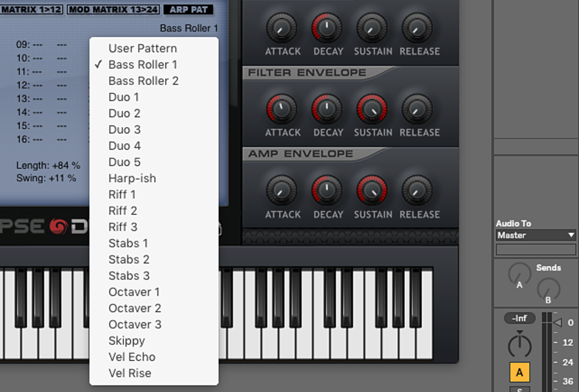Choose Bass Roller 1 pattern
This screenshot has width=579, height=392.
click(x=154, y=65)
